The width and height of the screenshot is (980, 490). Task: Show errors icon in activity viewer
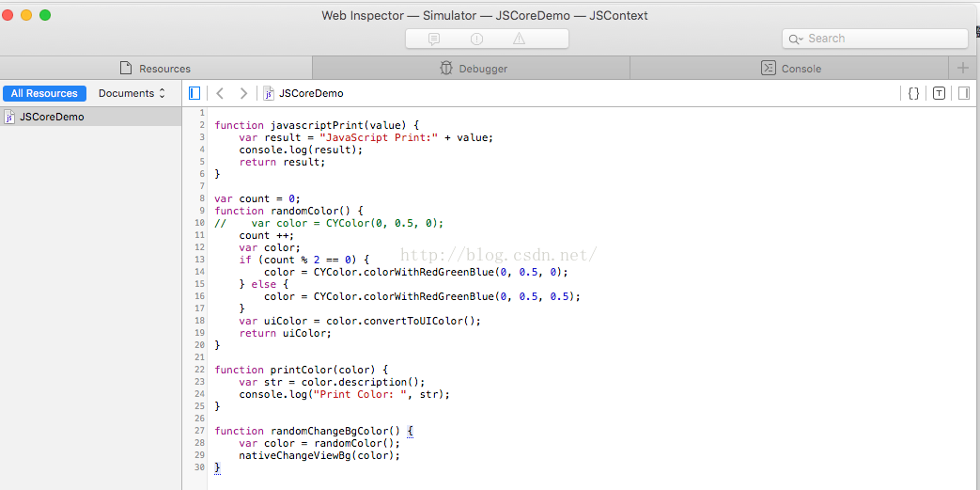click(x=477, y=39)
